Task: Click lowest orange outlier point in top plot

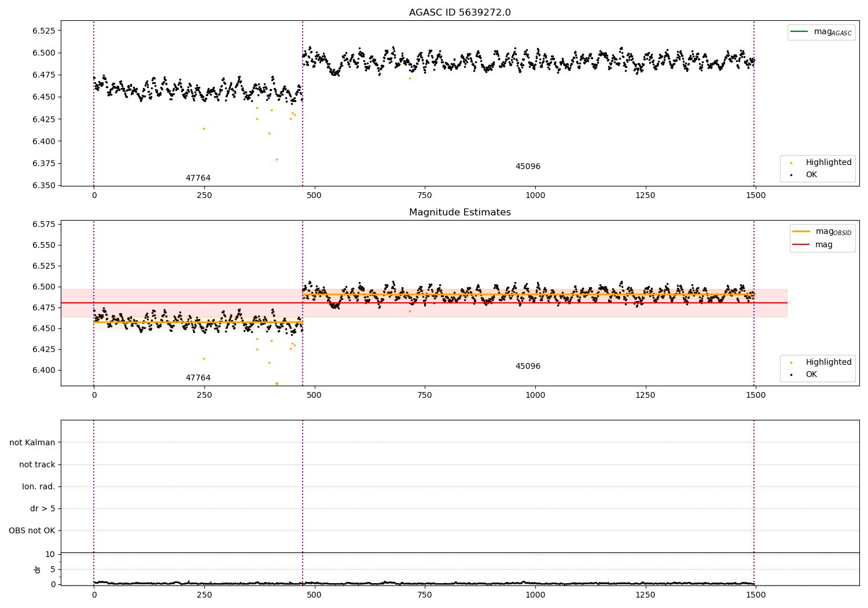Action: click(277, 159)
